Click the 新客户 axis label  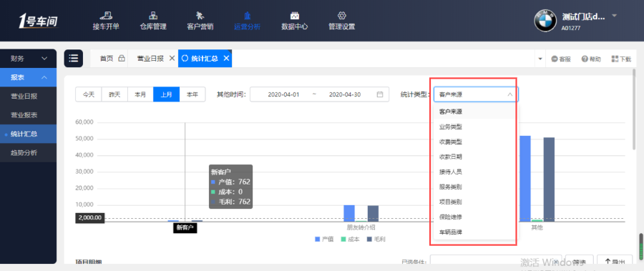point(185,227)
